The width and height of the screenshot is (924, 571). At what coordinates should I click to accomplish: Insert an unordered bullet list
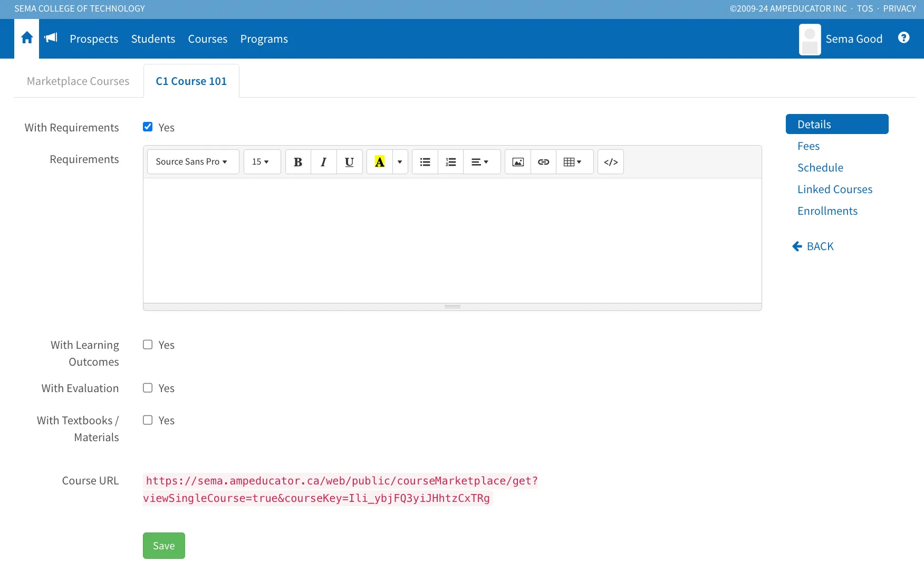click(425, 162)
